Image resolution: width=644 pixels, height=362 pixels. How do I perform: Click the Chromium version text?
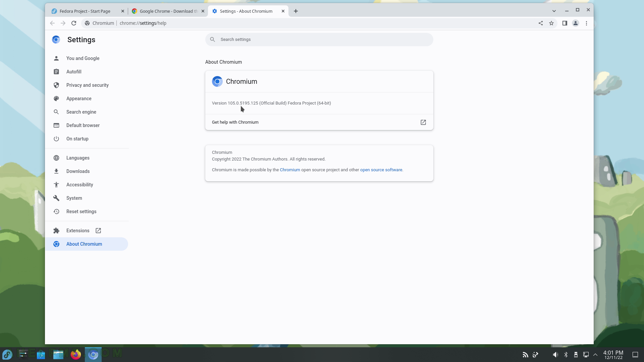271,103
